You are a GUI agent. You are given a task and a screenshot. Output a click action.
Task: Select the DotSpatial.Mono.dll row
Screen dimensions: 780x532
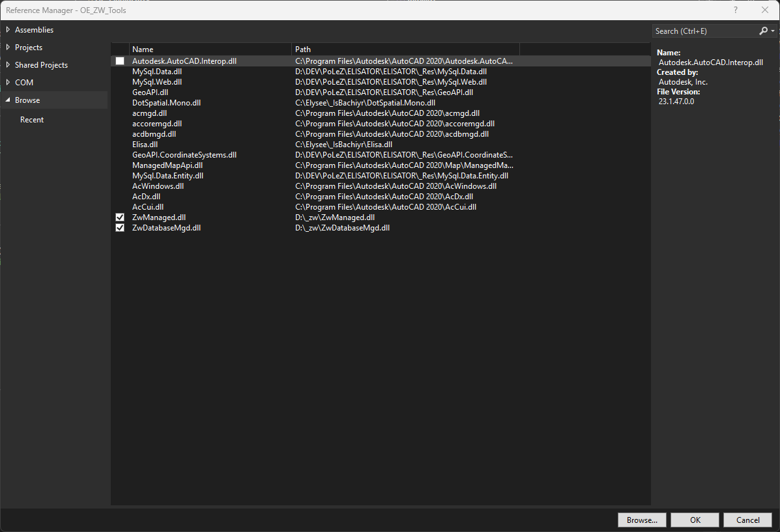[x=381, y=103]
